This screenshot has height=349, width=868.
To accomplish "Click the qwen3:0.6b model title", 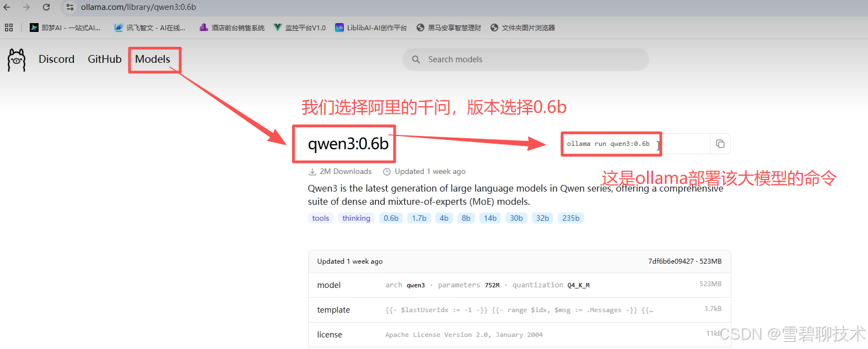I will tap(348, 144).
